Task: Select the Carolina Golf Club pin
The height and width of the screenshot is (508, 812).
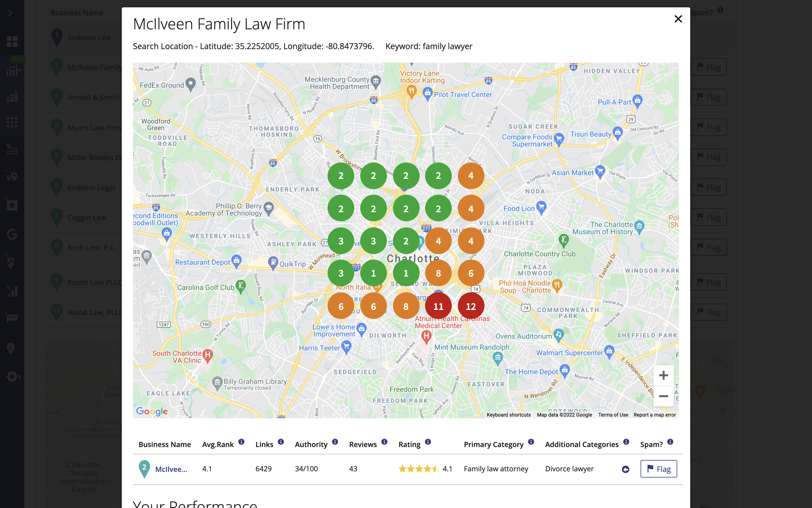Action: click(x=240, y=286)
